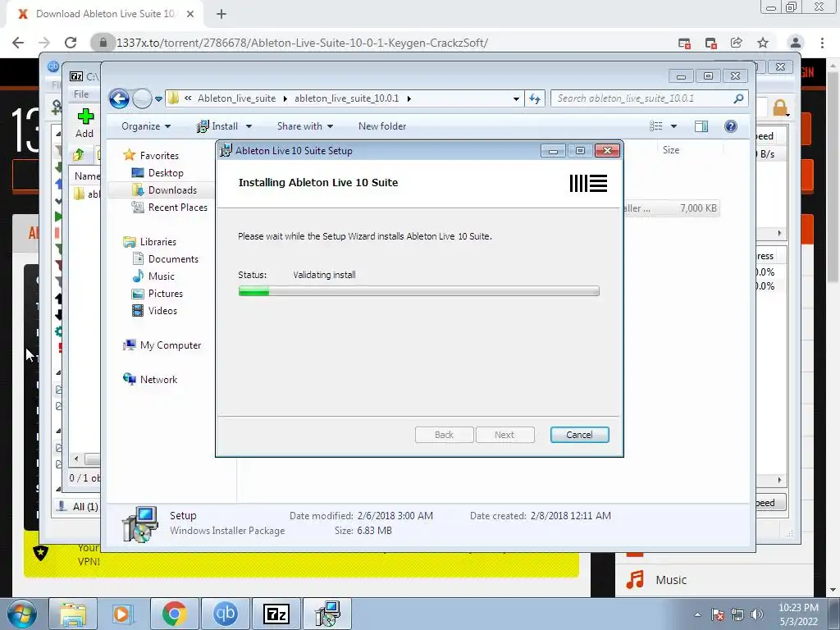Open qBittorrent from taskbar
The height and width of the screenshot is (630, 840).
point(226,614)
